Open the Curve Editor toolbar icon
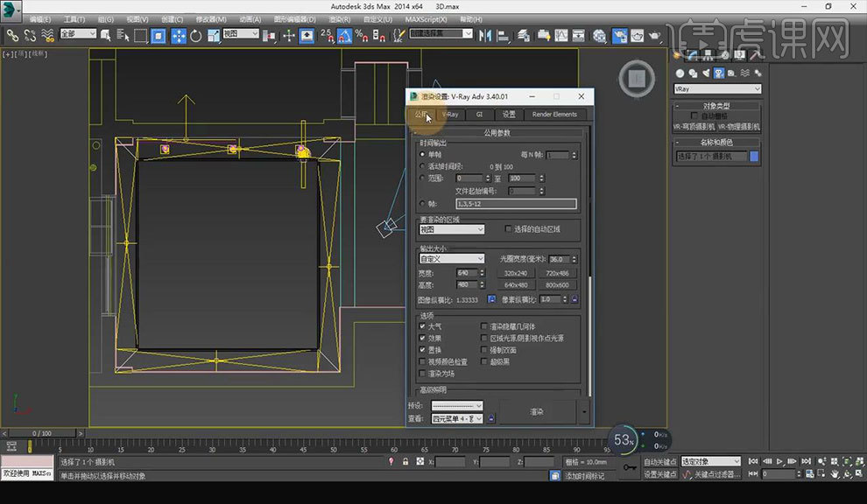This screenshot has width=867, height=504. tap(561, 36)
